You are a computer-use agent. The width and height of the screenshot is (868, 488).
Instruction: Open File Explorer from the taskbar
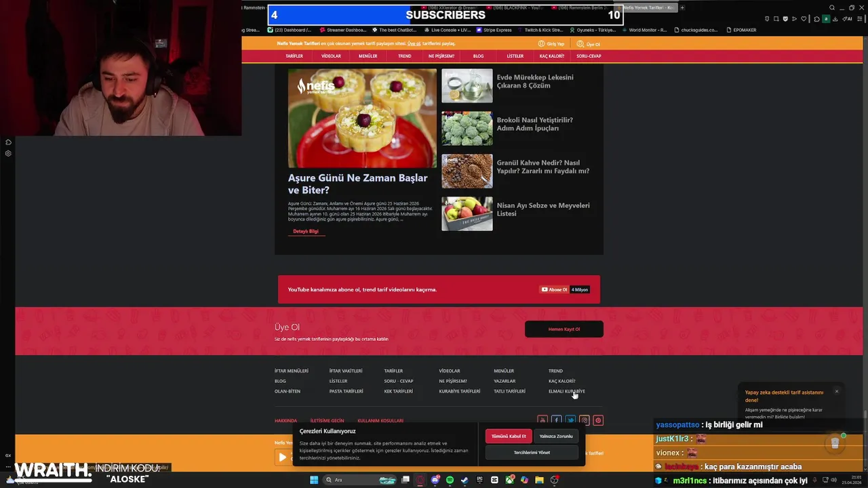point(539,480)
